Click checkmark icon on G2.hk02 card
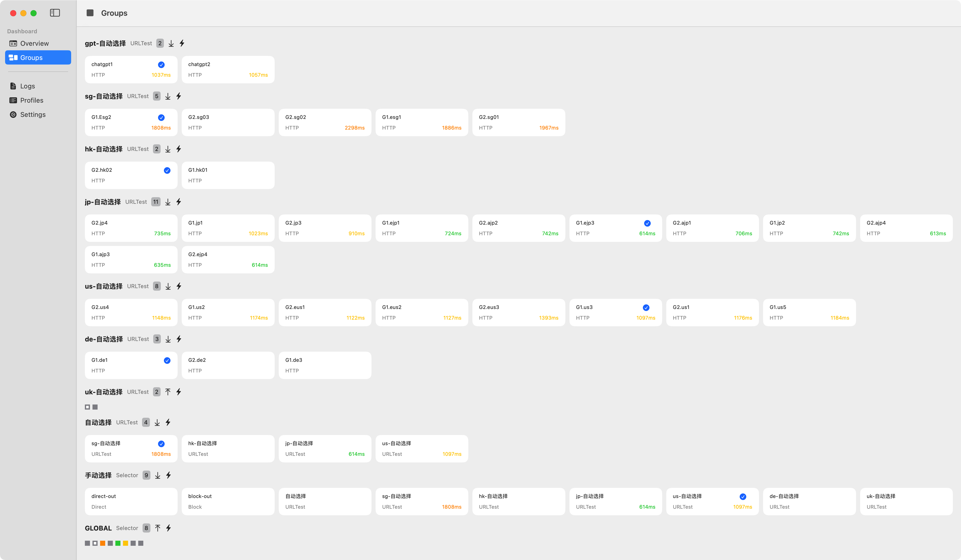This screenshot has width=961, height=560. [167, 170]
